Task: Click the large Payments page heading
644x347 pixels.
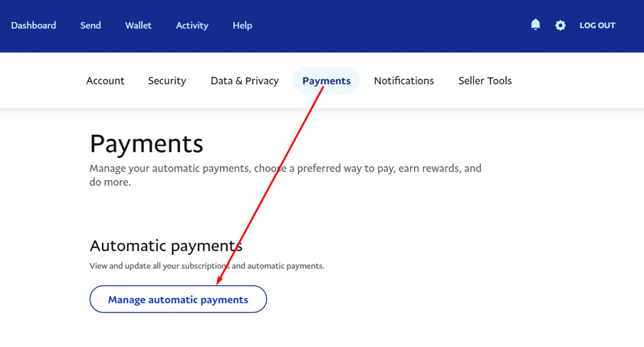Action: 147,144
